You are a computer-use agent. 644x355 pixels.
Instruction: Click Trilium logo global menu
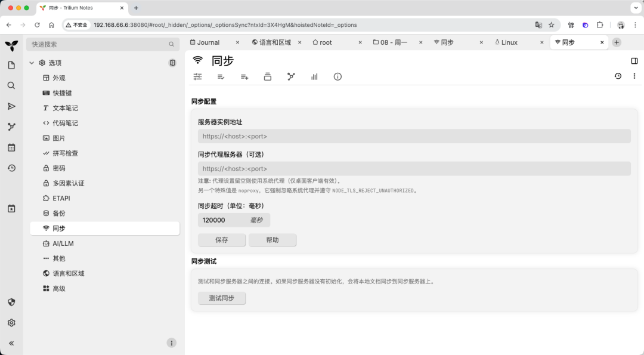[x=11, y=45]
